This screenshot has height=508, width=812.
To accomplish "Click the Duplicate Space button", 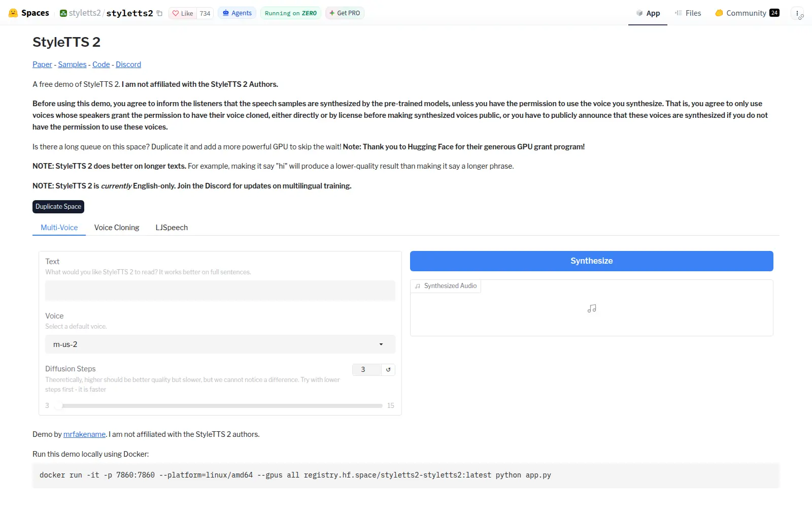I will (58, 207).
